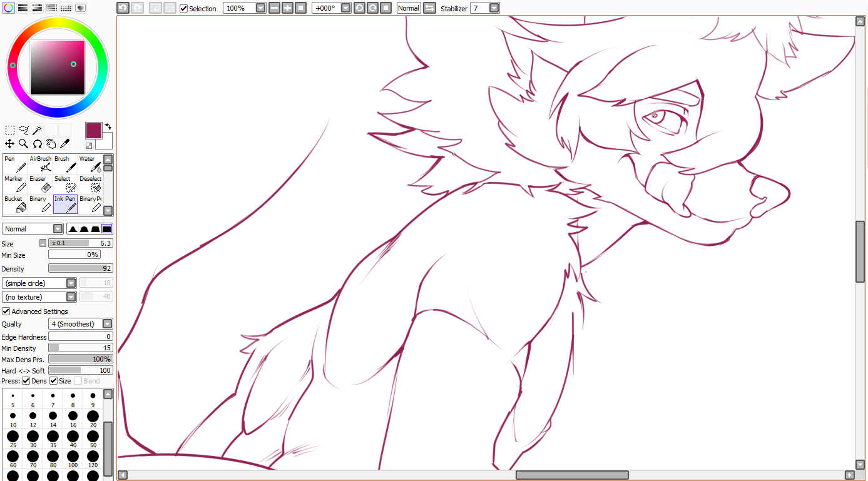Select the Magic Wand tool
The width and height of the screenshot is (868, 481).
(38, 130)
